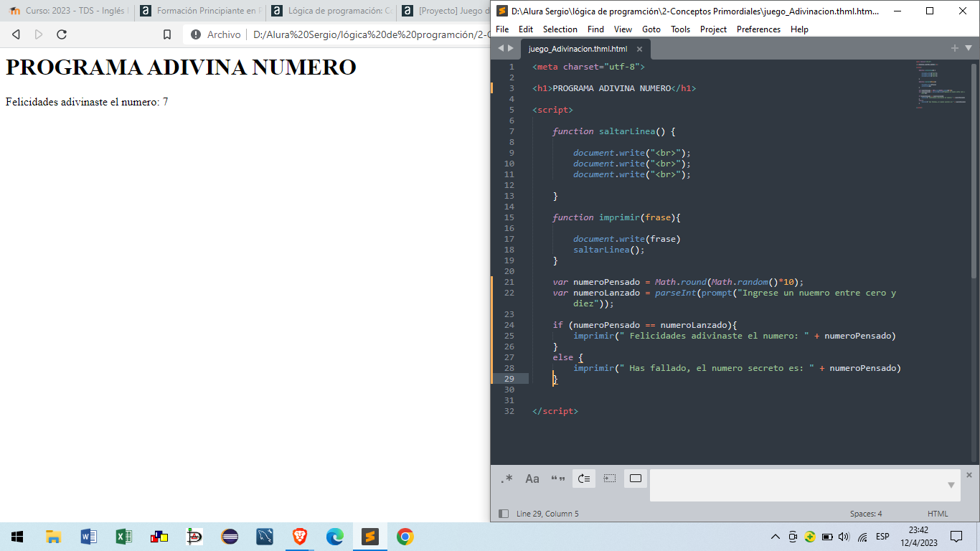Open the HTML syntax selector
Screen dimensions: 980x551
[938, 514]
